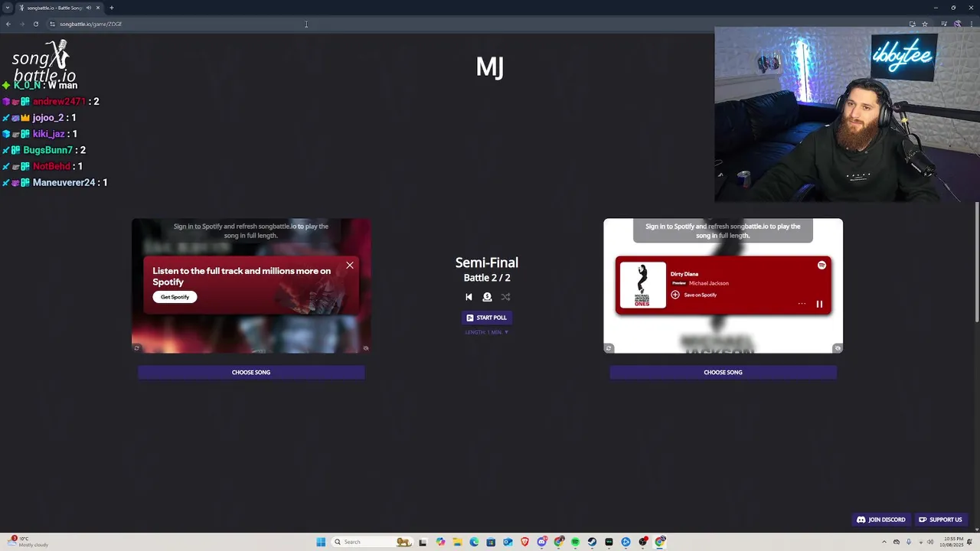This screenshot has height=551, width=980.
Task: Open the Length: 1 min dropdown
Action: [x=487, y=332]
